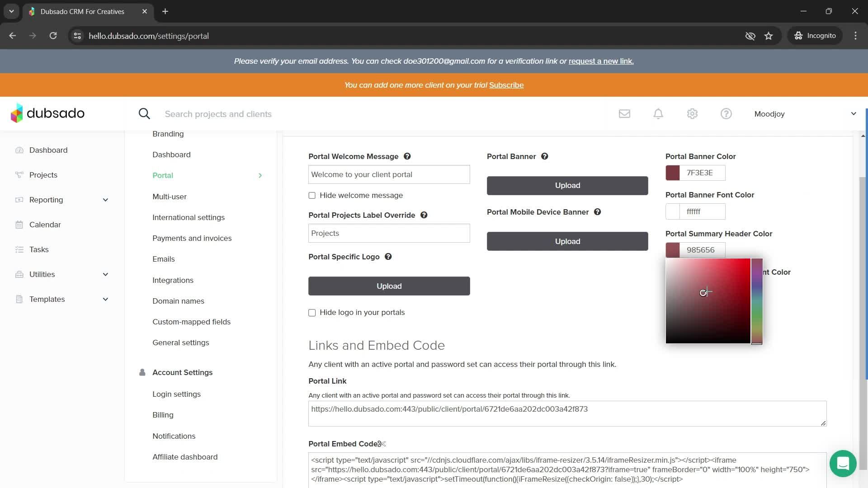The image size is (868, 488).
Task: Open Billing settings
Action: (x=163, y=415)
